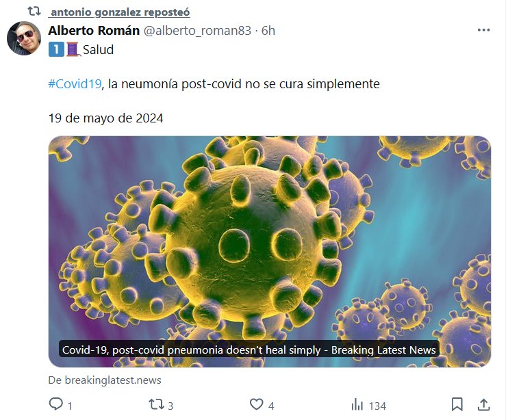508x420 pixels.
Task: Share the post using the upload arrow icon
Action: [x=484, y=404]
